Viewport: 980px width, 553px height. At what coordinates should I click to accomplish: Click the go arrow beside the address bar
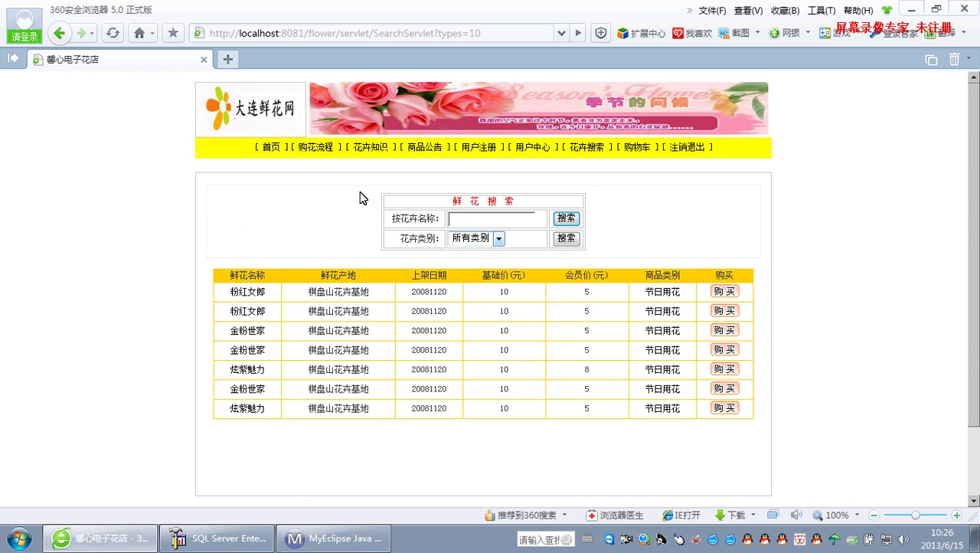[579, 33]
